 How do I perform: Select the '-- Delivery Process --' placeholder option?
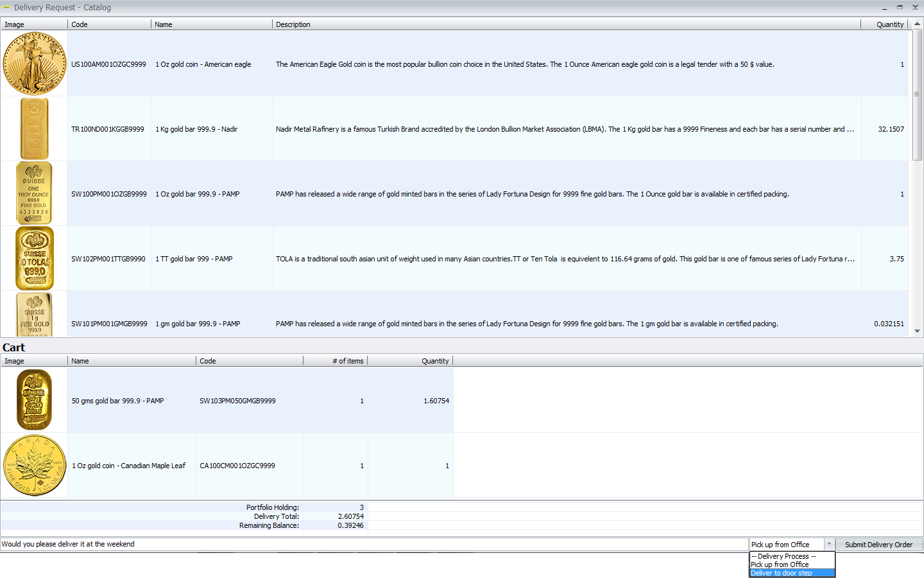pos(792,556)
